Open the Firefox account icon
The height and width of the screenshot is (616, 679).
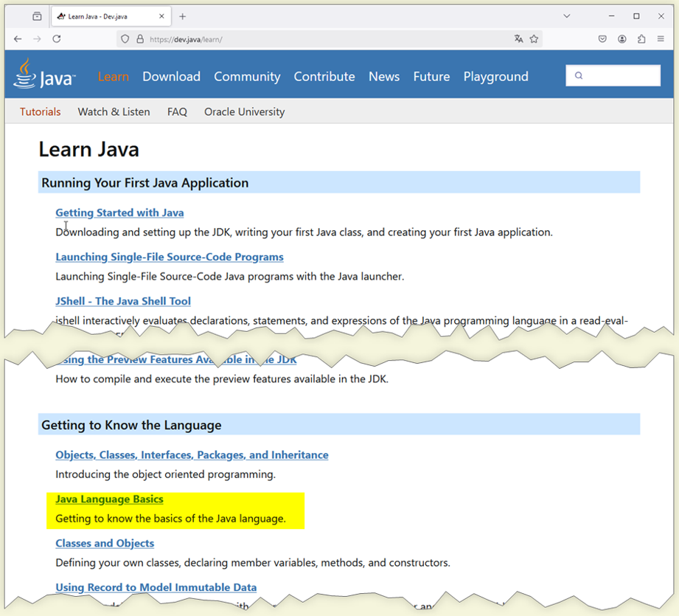click(x=622, y=39)
